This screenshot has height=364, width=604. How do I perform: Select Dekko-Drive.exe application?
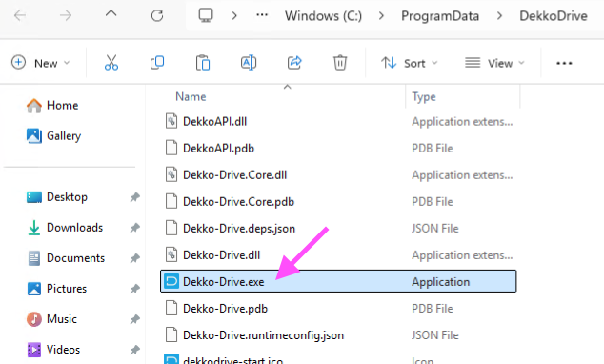coord(338,281)
